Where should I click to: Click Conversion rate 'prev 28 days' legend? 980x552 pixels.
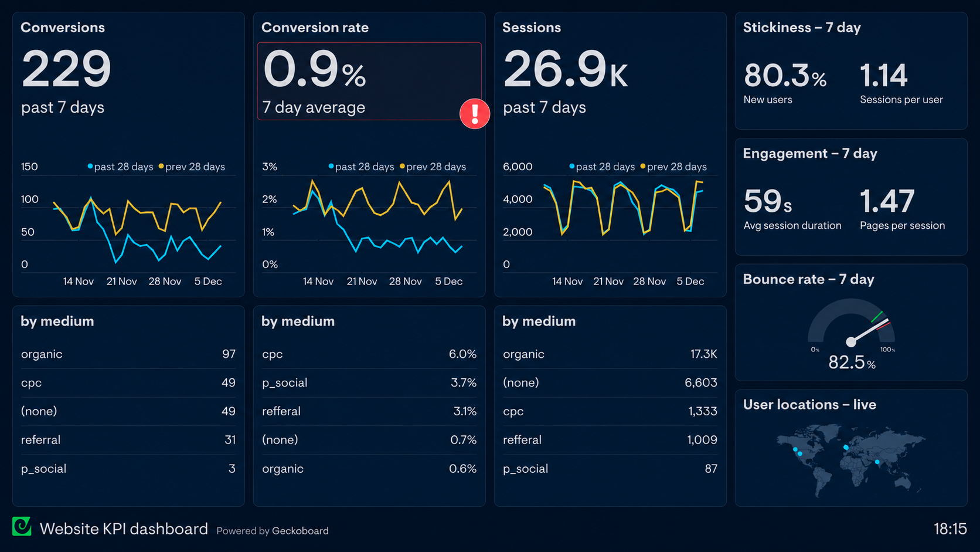point(433,167)
